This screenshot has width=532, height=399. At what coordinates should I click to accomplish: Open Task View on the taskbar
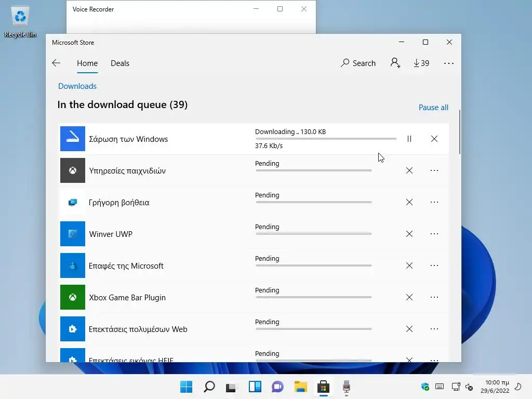(232, 387)
